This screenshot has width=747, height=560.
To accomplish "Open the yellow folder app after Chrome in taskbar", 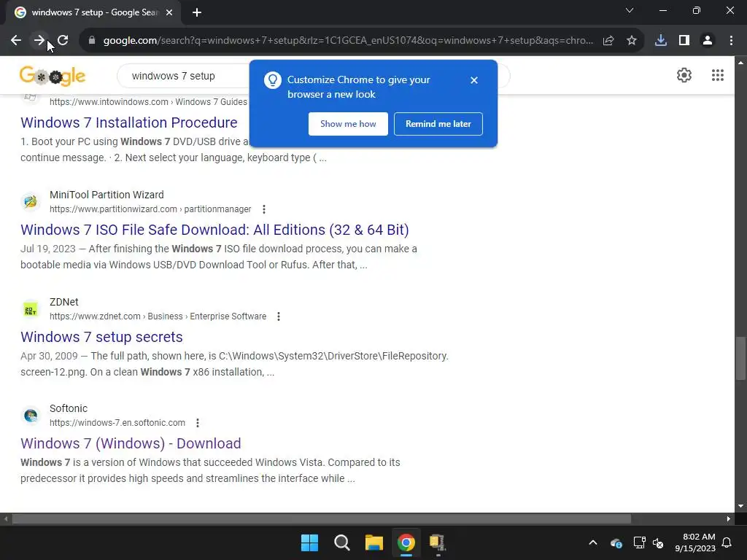I will (x=438, y=542).
